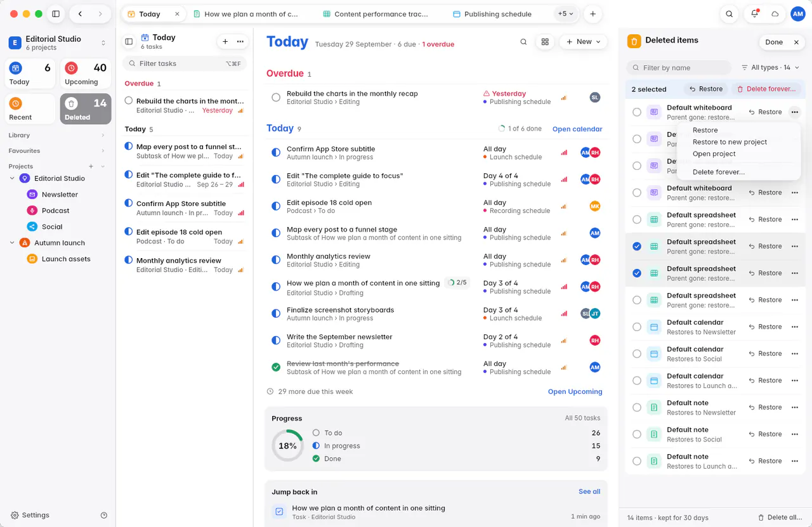
Task: Go back with the left arrow
Action: pyautogui.click(x=80, y=14)
